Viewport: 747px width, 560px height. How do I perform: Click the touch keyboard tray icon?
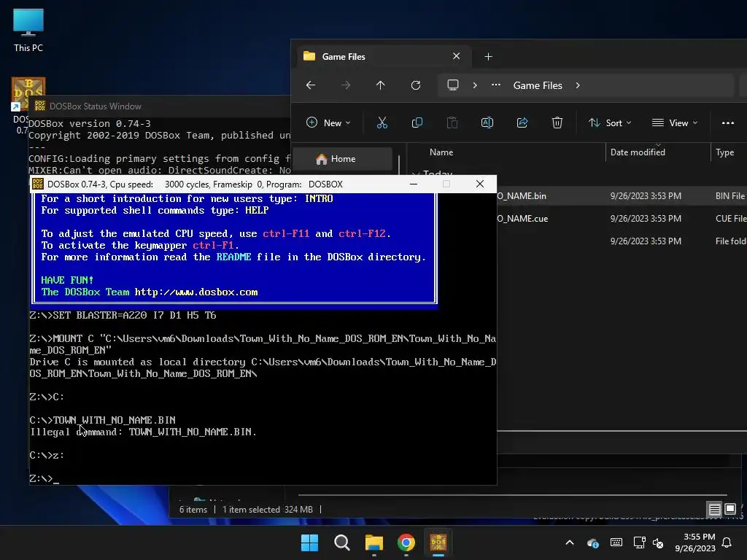point(616,542)
